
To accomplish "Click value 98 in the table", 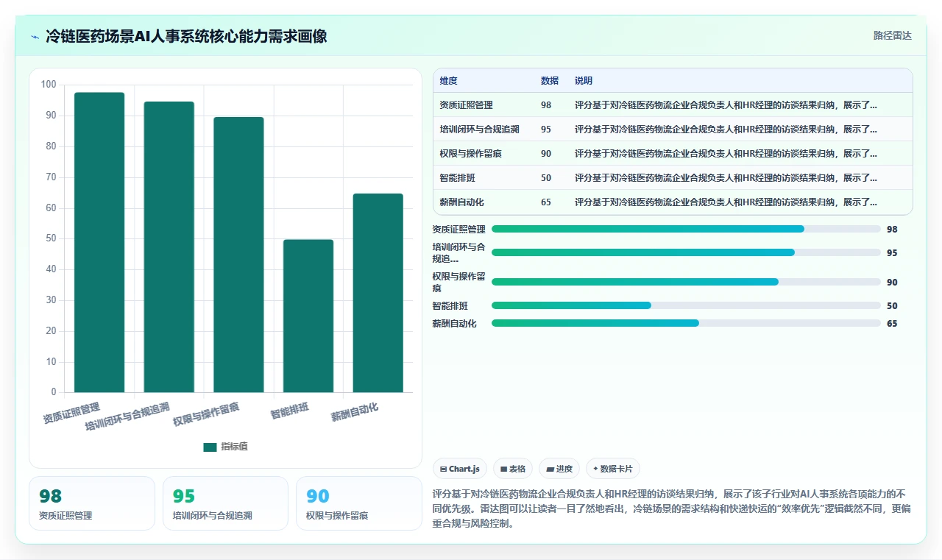I will point(545,105).
